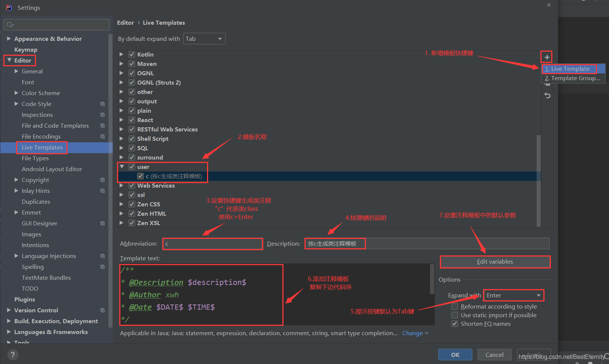
Task: Click the Description input field
Action: tap(427, 243)
